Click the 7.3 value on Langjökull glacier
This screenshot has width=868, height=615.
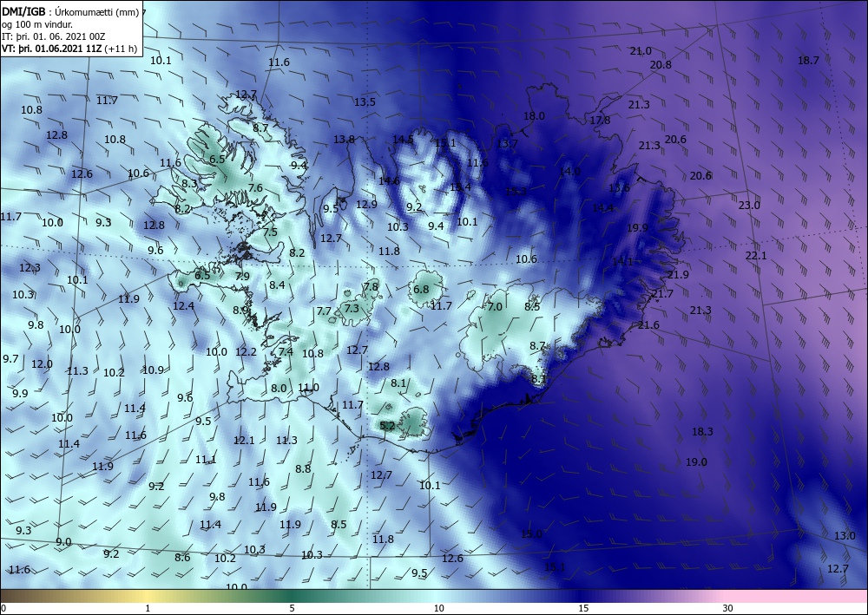[352, 309]
